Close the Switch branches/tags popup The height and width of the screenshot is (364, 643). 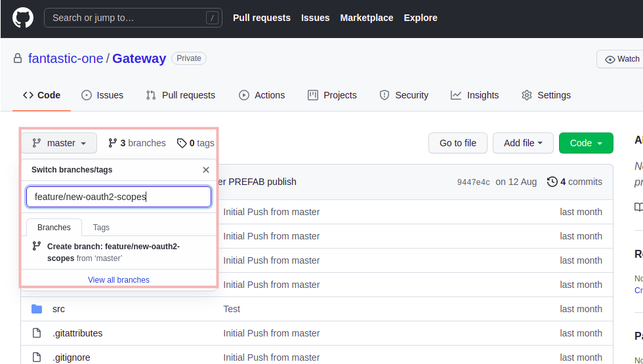[206, 170]
